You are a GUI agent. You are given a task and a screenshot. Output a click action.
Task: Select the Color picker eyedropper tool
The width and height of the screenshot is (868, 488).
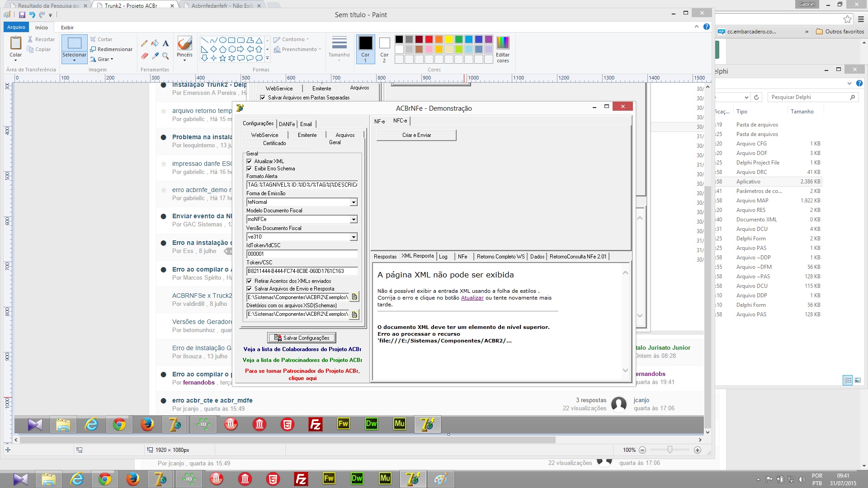pos(155,56)
